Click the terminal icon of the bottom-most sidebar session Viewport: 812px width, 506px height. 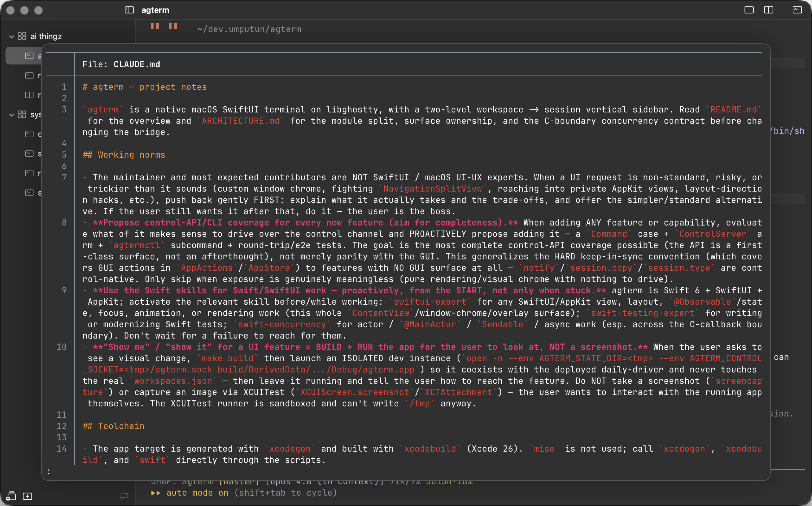29,193
